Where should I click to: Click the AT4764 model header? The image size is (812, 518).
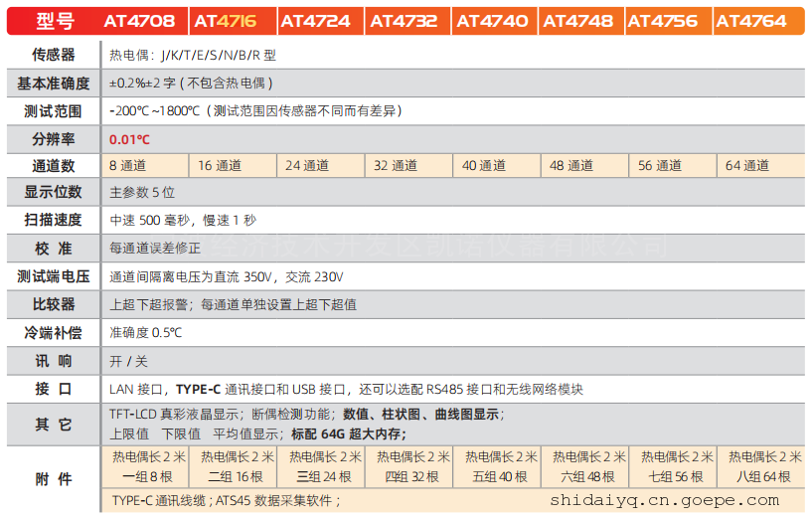(754, 21)
